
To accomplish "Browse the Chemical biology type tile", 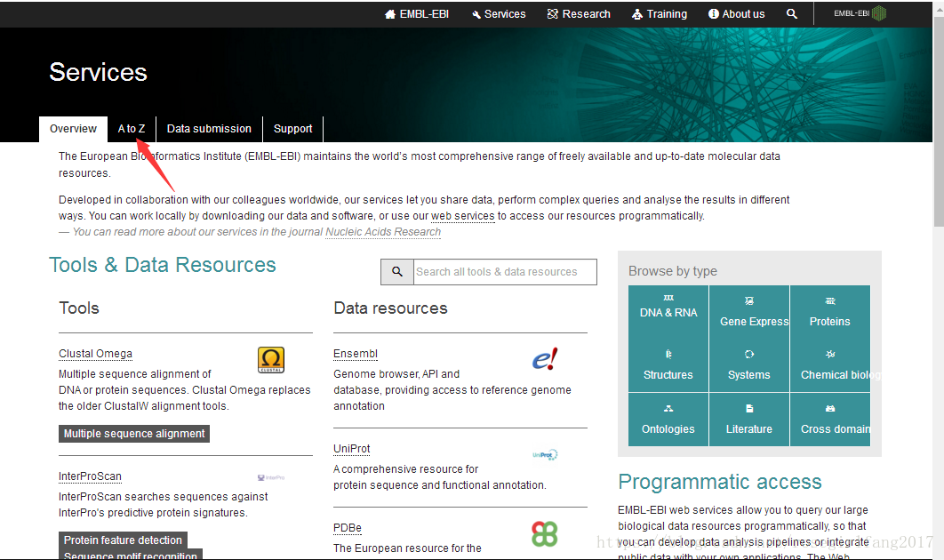I will pos(829,365).
